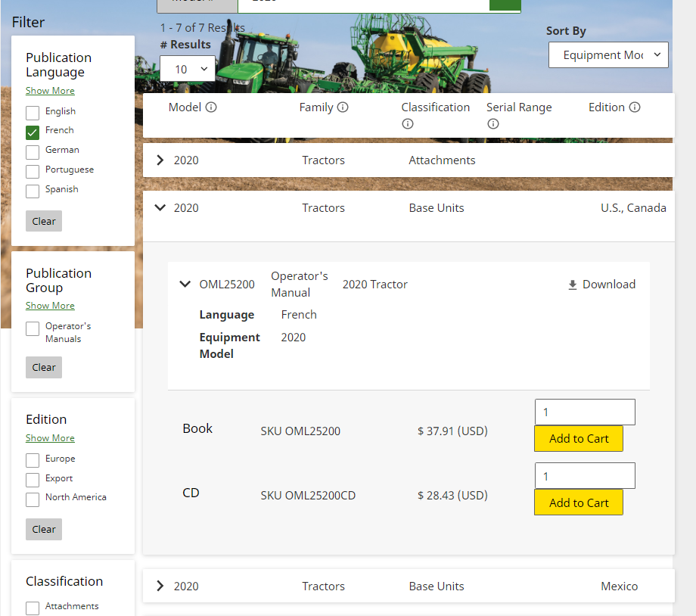
Task: Click the 2020 Tractor description text
Action: click(x=374, y=285)
